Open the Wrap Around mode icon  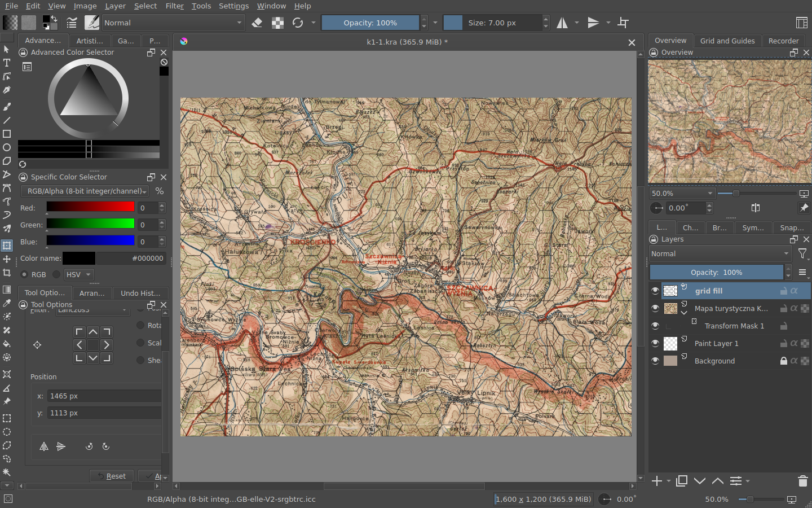pos(623,23)
